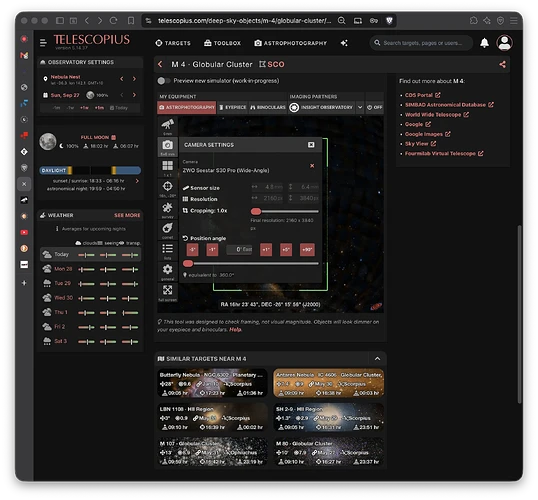The image size is (538, 500).
Task: Open the Astrophotography top menu
Action: (x=291, y=43)
